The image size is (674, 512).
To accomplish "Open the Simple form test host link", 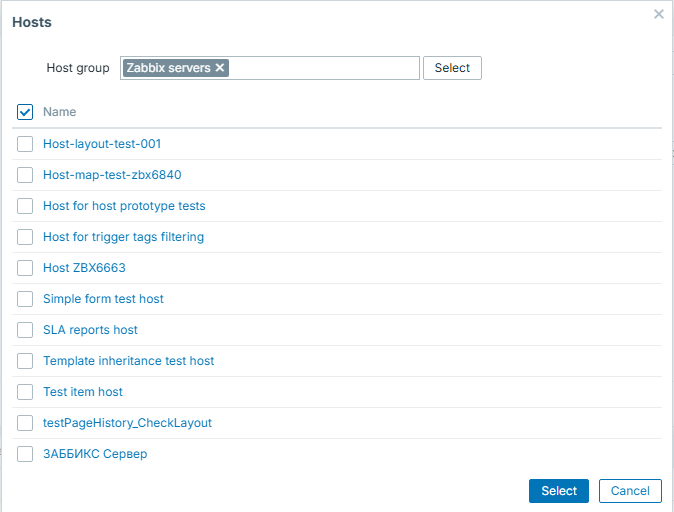I will tap(103, 299).
